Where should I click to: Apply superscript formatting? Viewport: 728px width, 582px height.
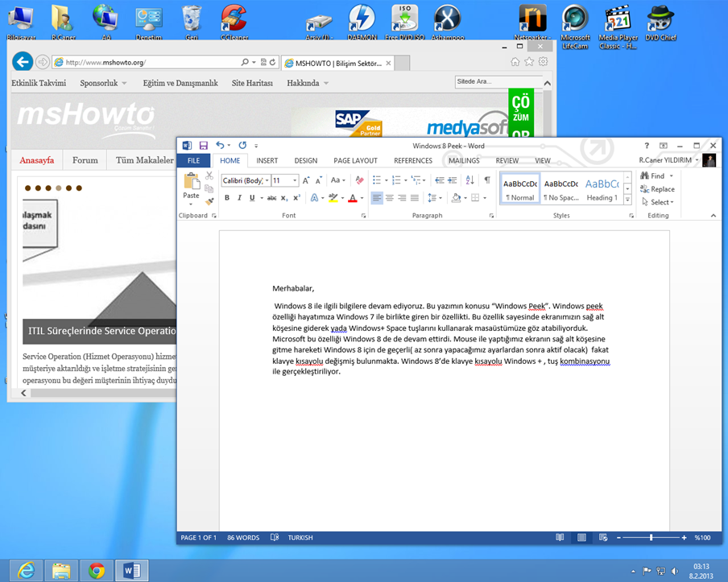click(296, 198)
